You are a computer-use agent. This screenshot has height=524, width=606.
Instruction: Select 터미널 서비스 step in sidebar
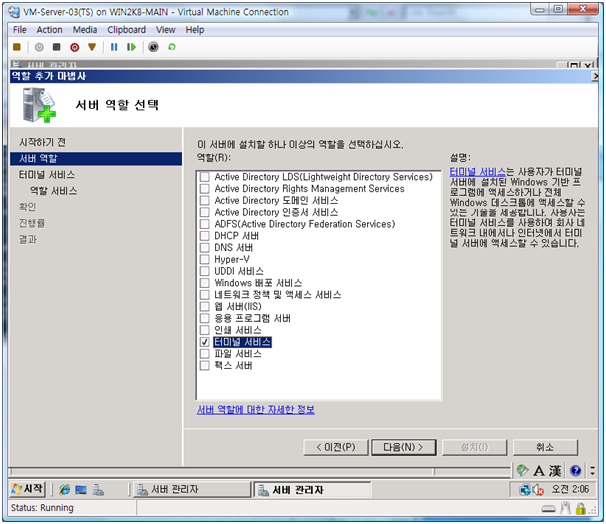(47, 175)
